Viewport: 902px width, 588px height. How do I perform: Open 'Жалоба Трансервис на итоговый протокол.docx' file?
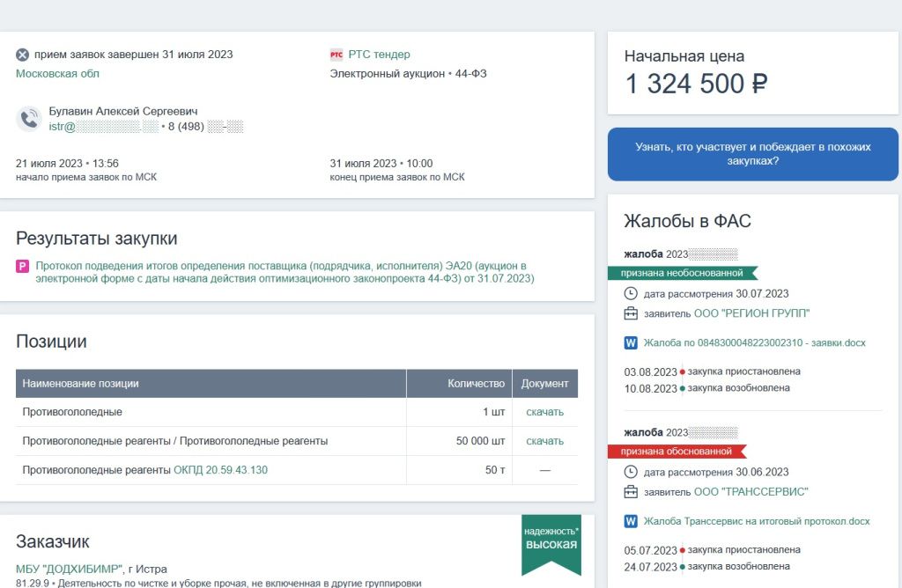click(x=756, y=521)
